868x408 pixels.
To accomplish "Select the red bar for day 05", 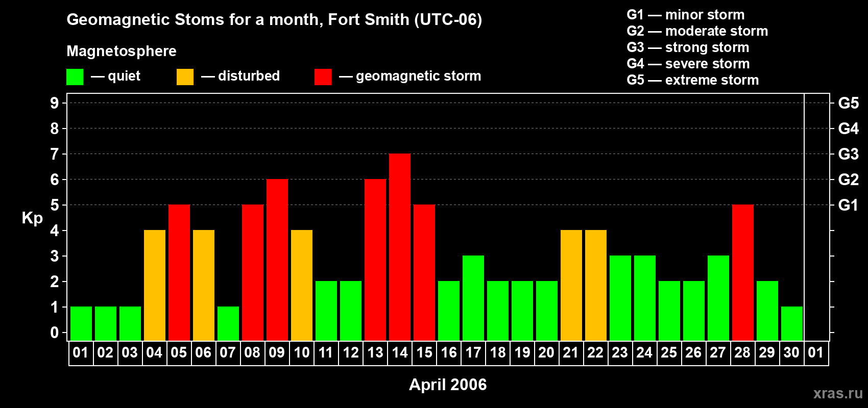I will click(x=179, y=273).
